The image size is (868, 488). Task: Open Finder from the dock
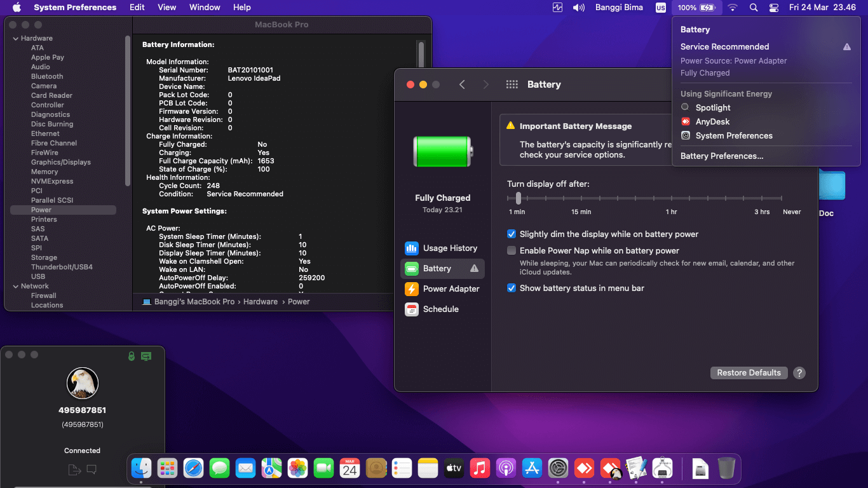(x=141, y=469)
